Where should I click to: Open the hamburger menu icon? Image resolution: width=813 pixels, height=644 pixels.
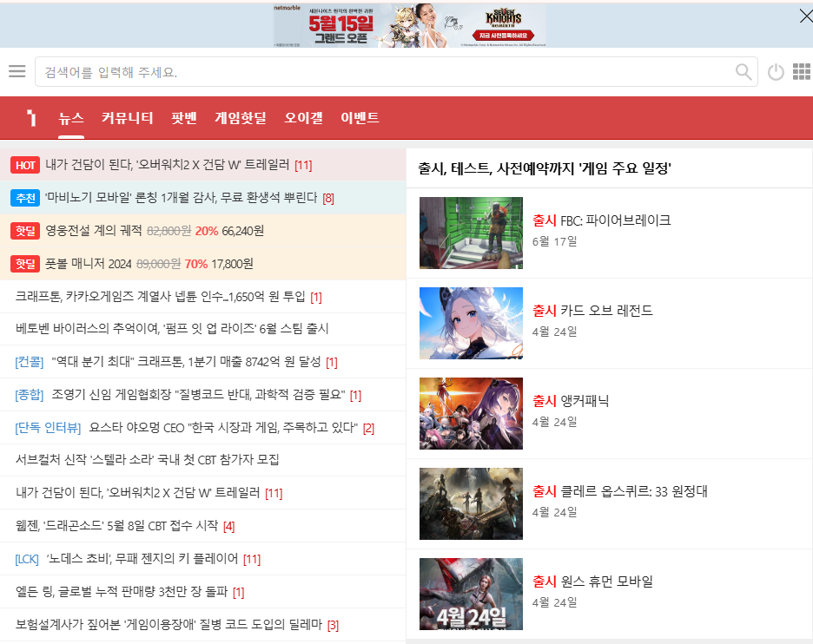[17, 71]
